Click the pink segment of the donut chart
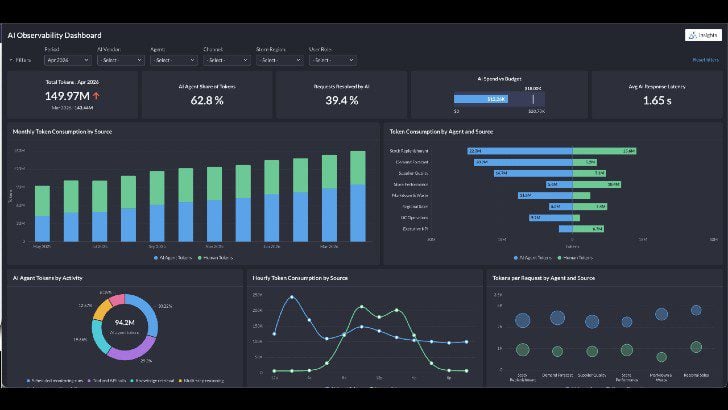 [x=117, y=299]
